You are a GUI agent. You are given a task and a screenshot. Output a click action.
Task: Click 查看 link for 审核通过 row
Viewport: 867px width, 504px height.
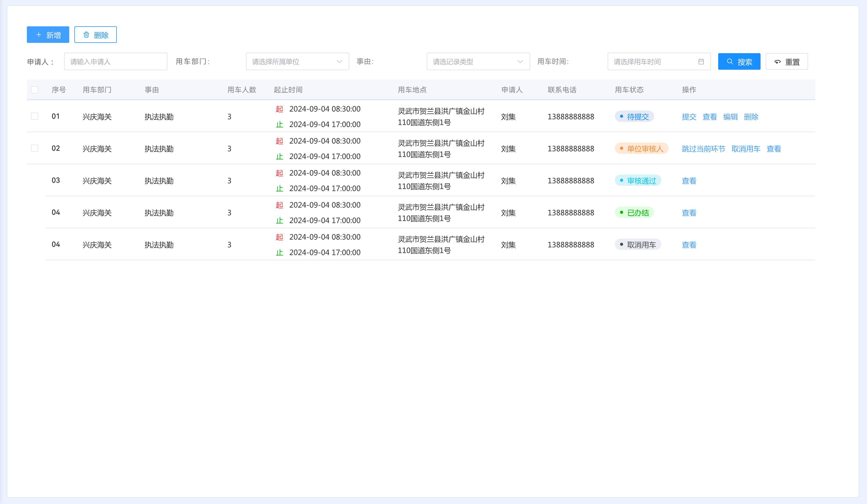689,180
